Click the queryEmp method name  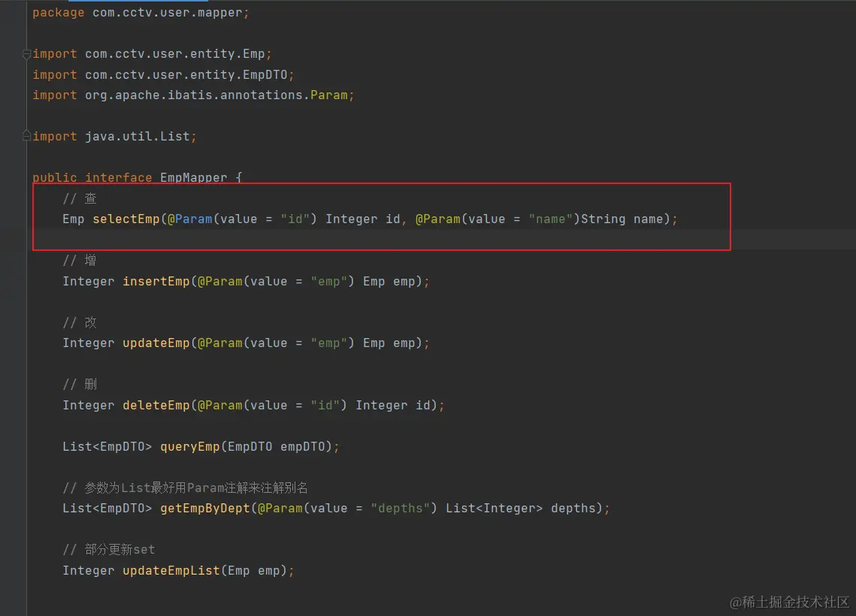point(190,446)
